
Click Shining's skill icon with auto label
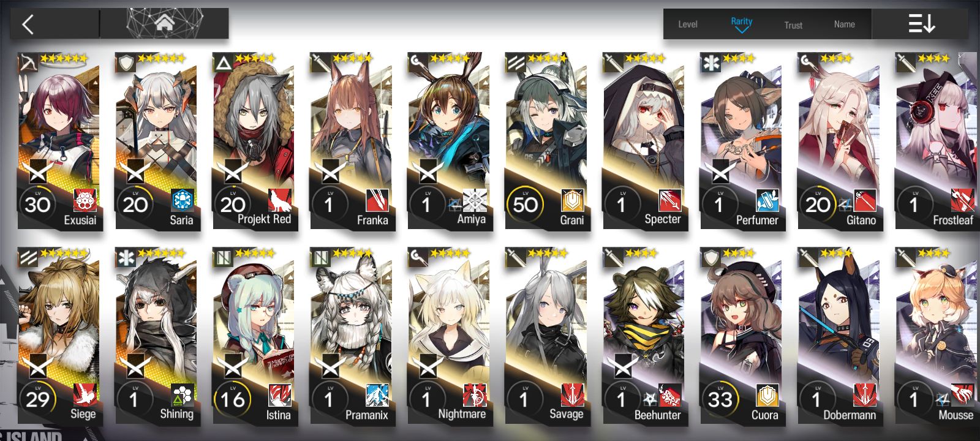click(x=183, y=395)
